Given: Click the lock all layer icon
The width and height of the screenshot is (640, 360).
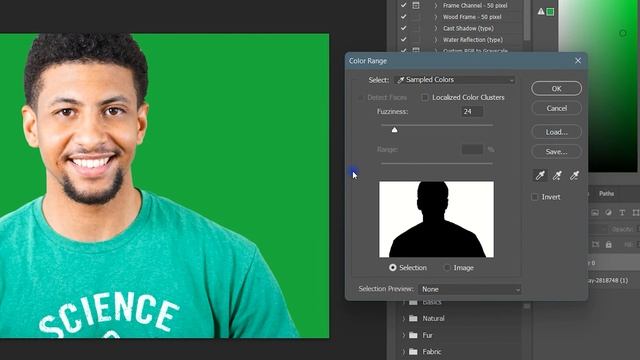Looking at the screenshot, I should 609,244.
